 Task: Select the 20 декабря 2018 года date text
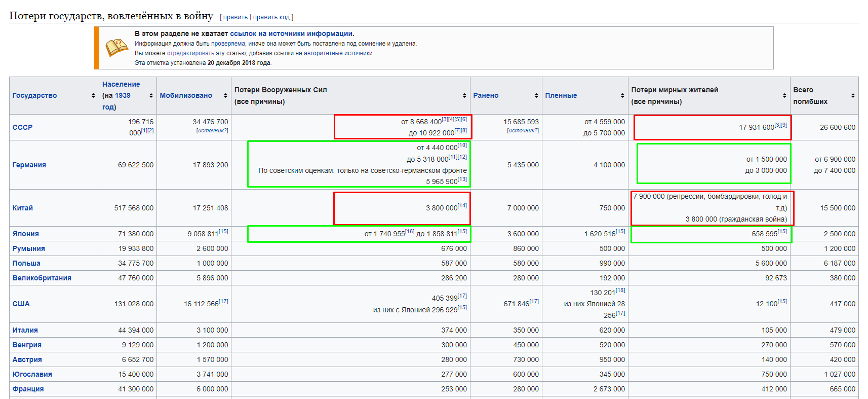click(x=239, y=63)
